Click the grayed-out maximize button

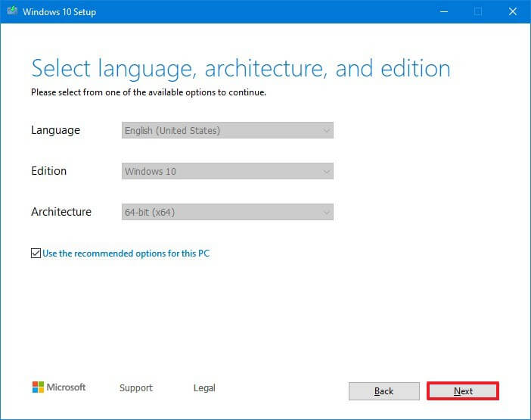478,12
